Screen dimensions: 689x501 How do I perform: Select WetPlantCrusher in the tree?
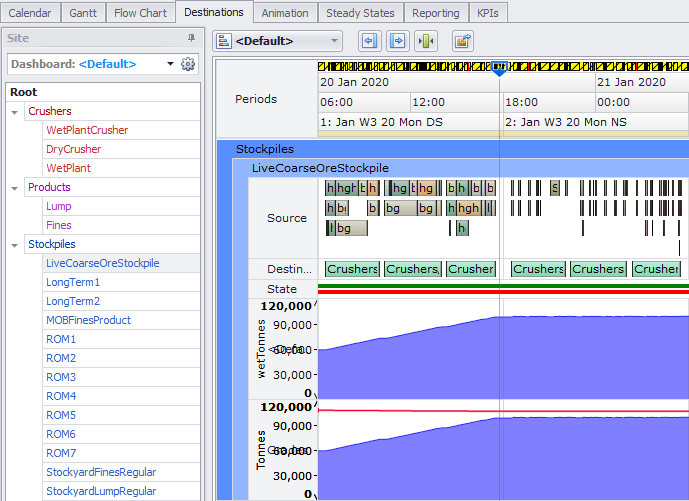pyautogui.click(x=87, y=130)
